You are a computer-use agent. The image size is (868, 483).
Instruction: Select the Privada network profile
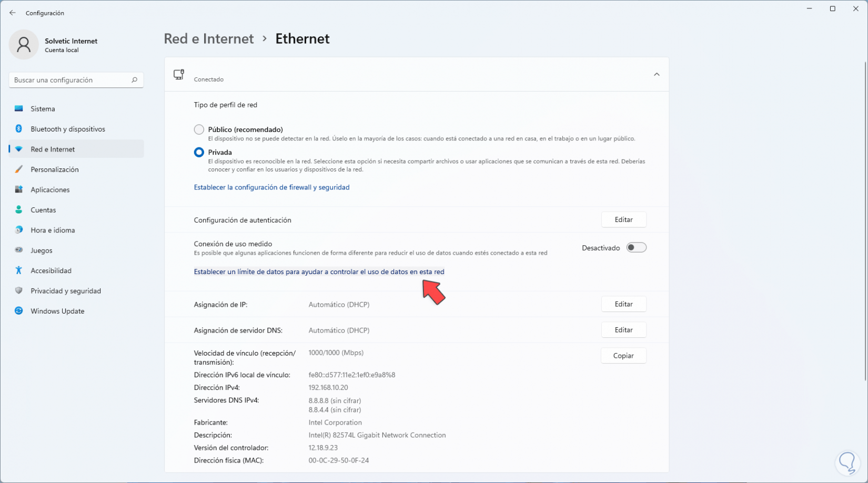pos(199,153)
